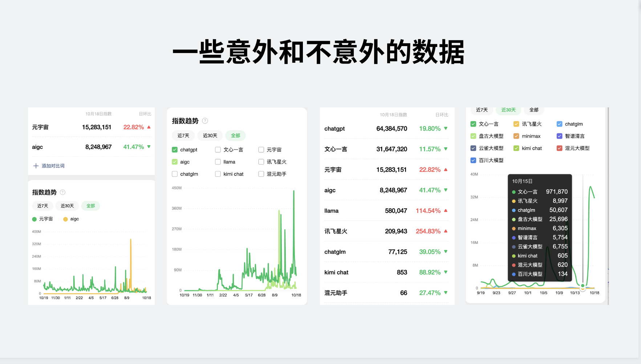Click the green down arrow in the table's aigc row
Screen dimensions: 641x364
[446, 190]
